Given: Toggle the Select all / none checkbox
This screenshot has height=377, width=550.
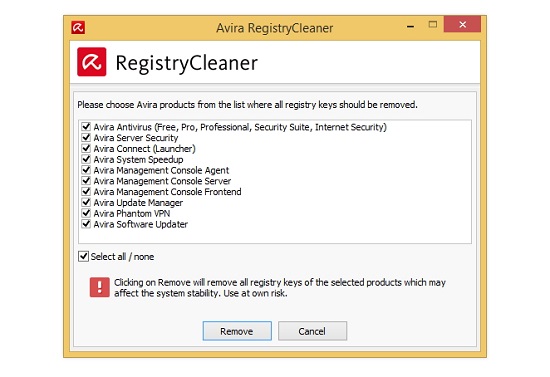Looking at the screenshot, I should point(83,256).
